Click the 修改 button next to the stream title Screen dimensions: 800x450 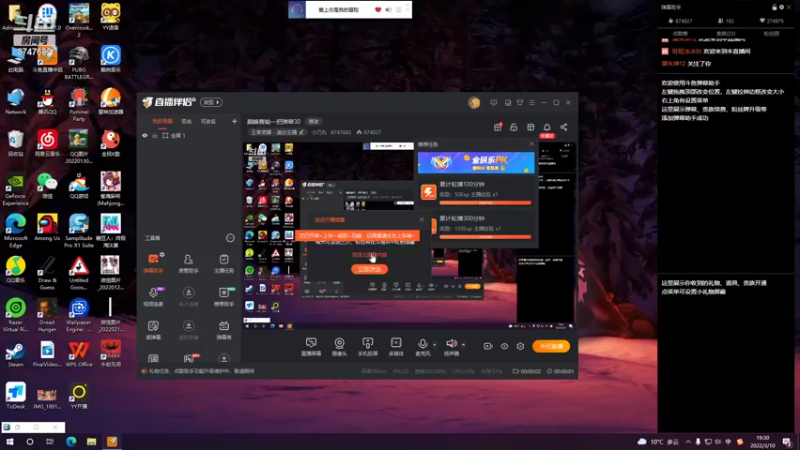pyautogui.click(x=313, y=121)
